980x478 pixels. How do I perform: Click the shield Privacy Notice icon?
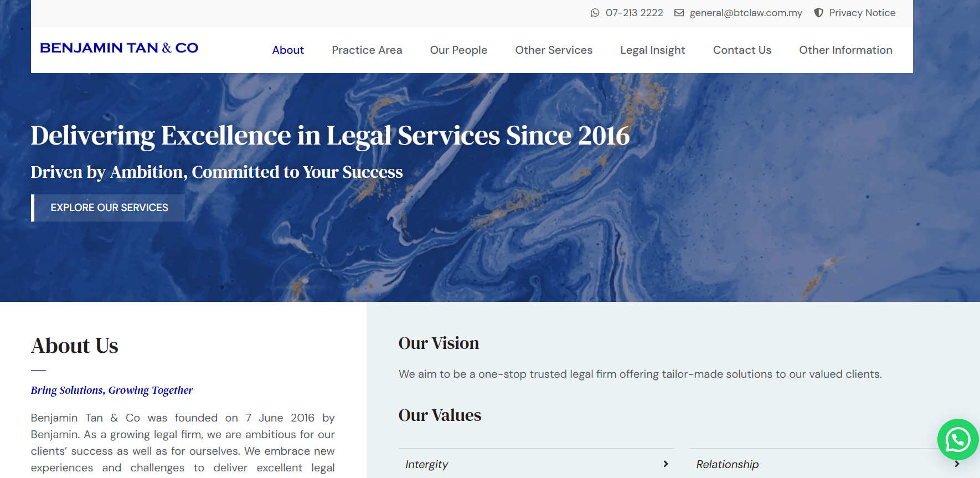[818, 13]
